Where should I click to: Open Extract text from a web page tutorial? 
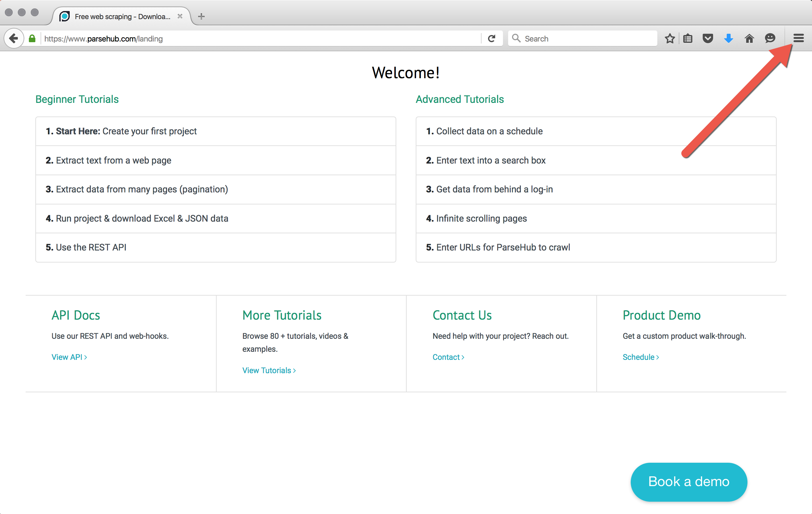tap(215, 160)
